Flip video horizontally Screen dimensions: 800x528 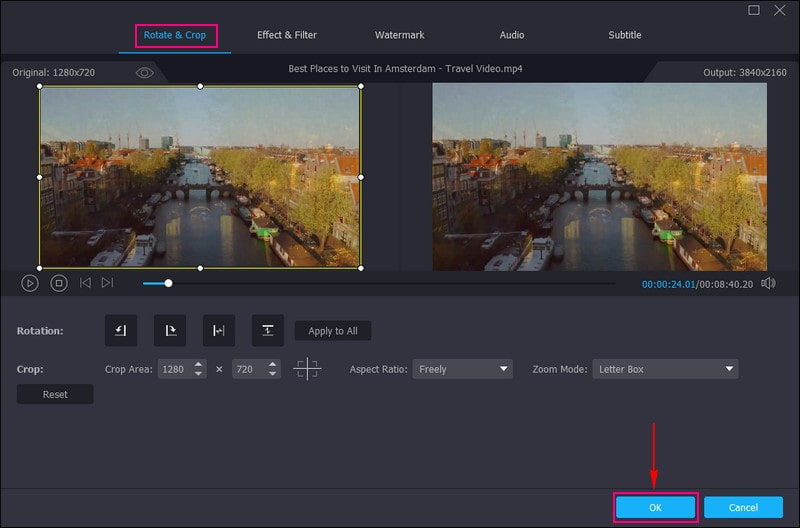(218, 331)
